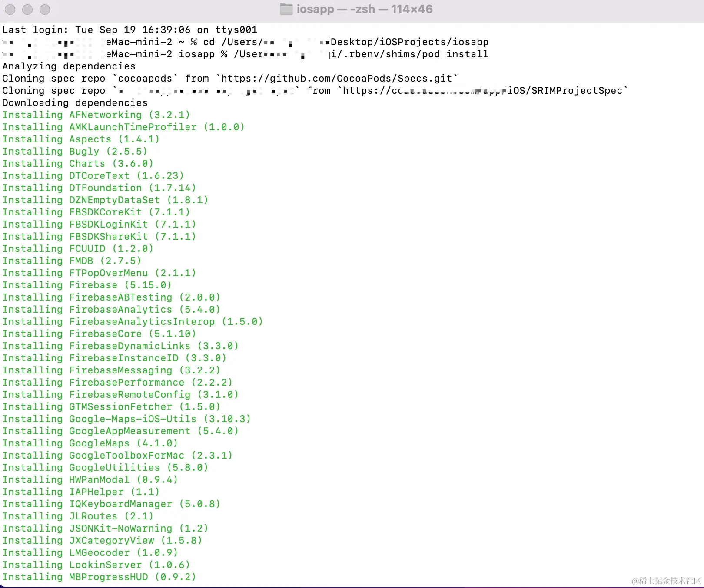Click 'Installing DZNEmptyDataSet (1.8.1)' line
The height and width of the screenshot is (588, 704).
(106, 200)
